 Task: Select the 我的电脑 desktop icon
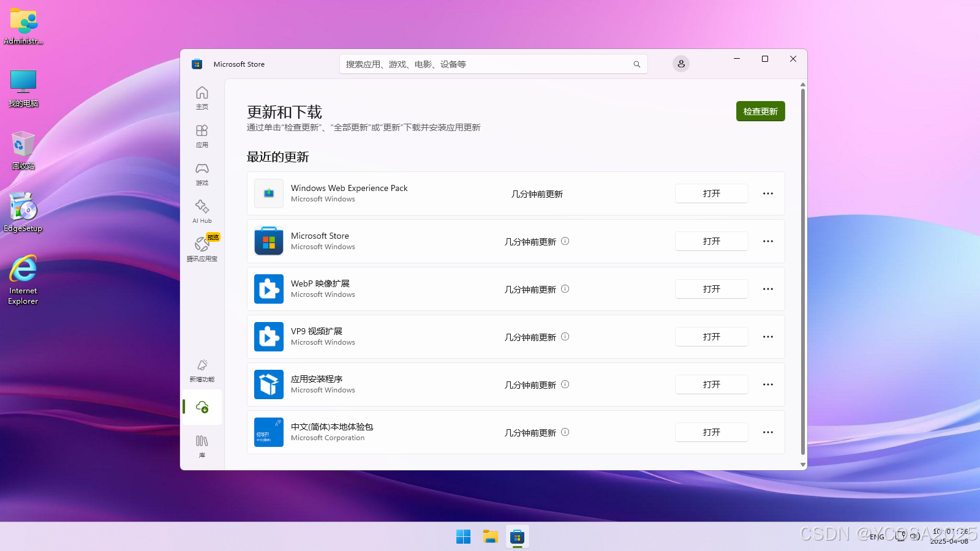(x=23, y=88)
